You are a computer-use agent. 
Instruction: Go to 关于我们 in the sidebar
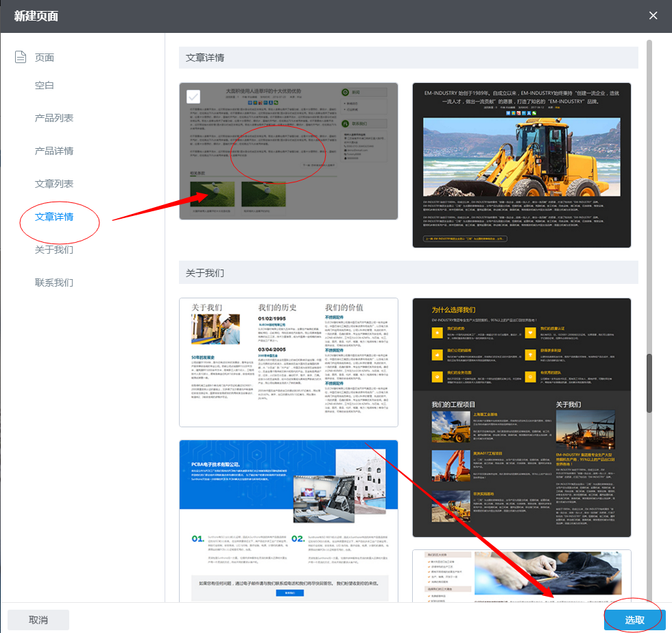tap(54, 250)
